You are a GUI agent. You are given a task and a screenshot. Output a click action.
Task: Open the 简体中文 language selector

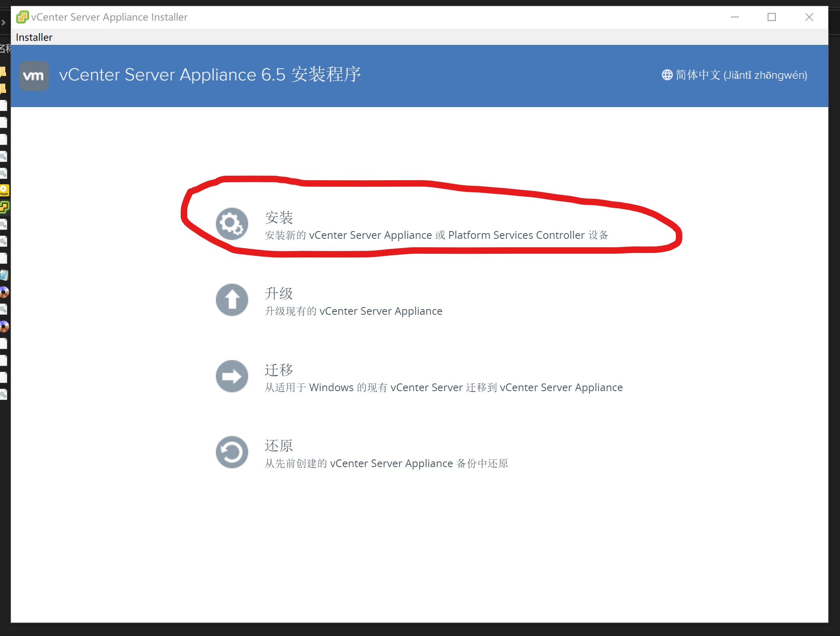click(734, 75)
